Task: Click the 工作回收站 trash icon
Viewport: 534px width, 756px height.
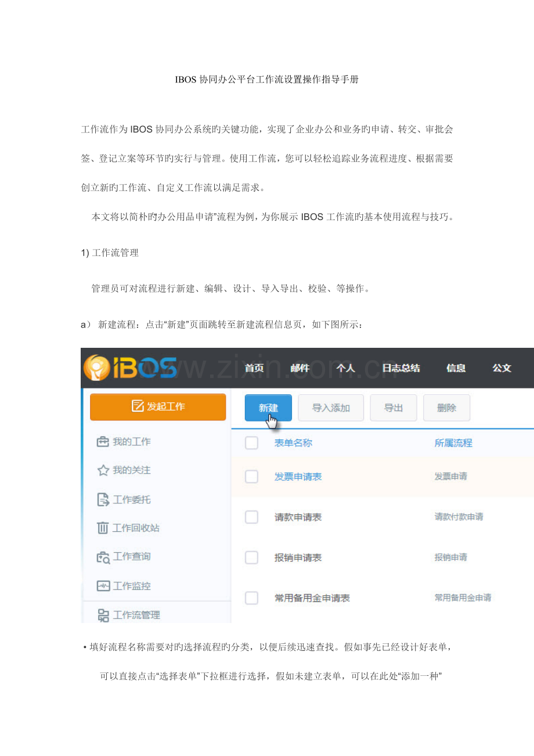Action: click(103, 528)
